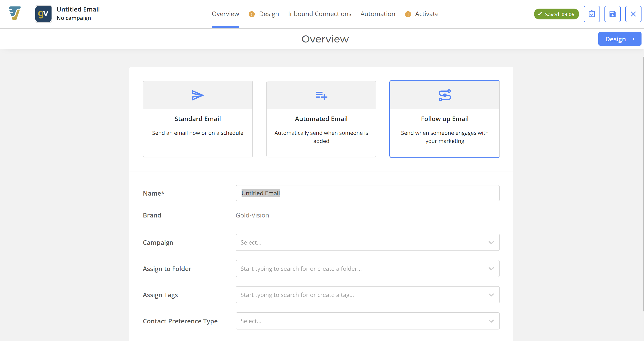
Task: Pick the Follow up Email type card
Action: (445, 119)
